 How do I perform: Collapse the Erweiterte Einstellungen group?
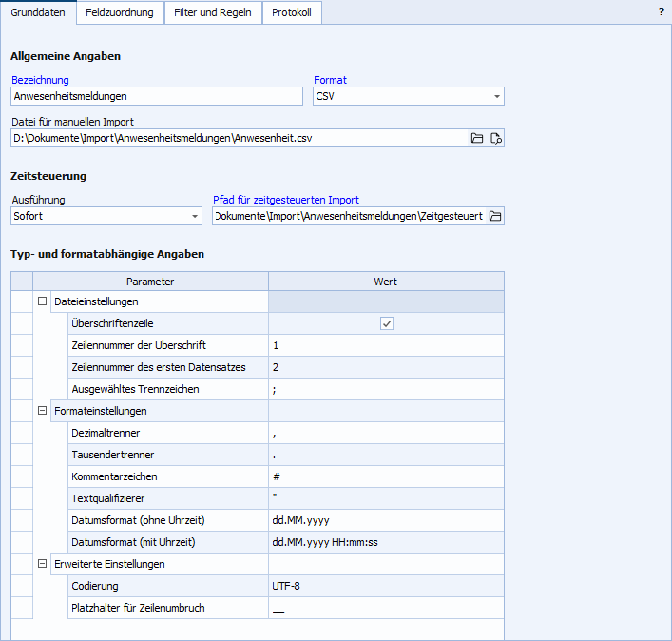point(43,564)
